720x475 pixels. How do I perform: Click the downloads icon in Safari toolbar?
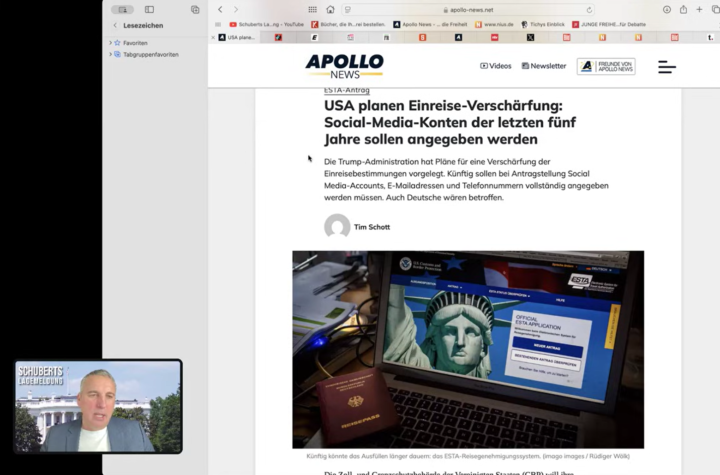(x=667, y=9)
